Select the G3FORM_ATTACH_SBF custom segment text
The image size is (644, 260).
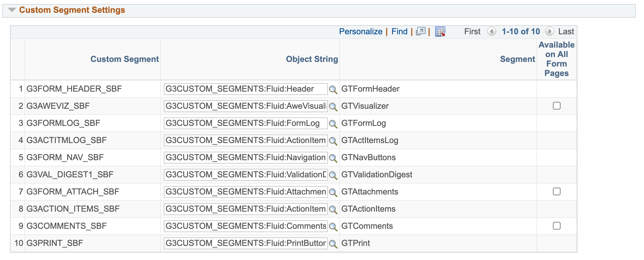click(x=73, y=192)
